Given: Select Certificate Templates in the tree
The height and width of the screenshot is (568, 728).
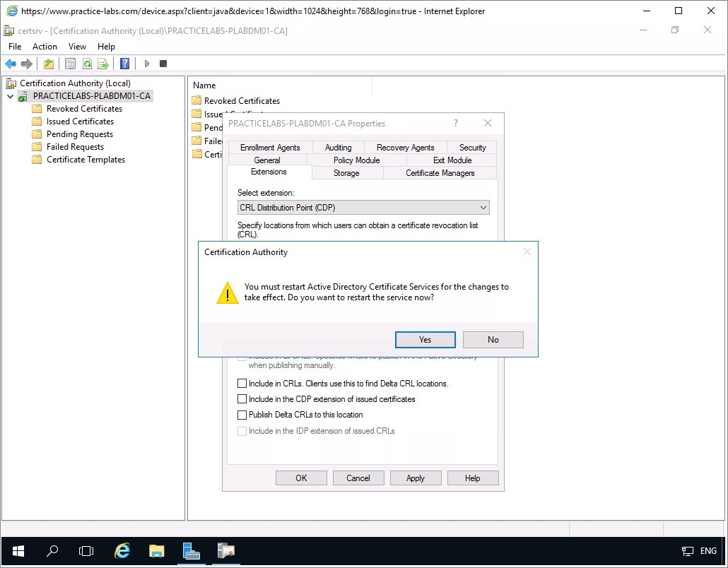Looking at the screenshot, I should (x=86, y=160).
